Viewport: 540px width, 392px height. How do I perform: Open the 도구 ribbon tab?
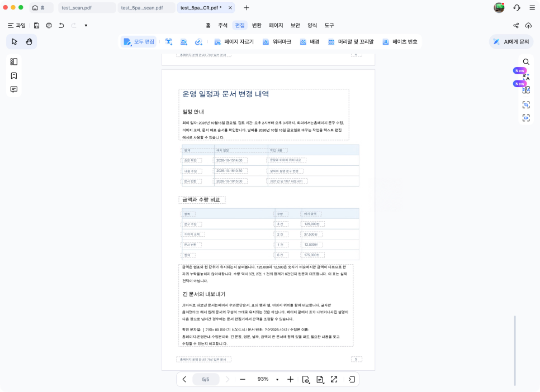pos(329,25)
